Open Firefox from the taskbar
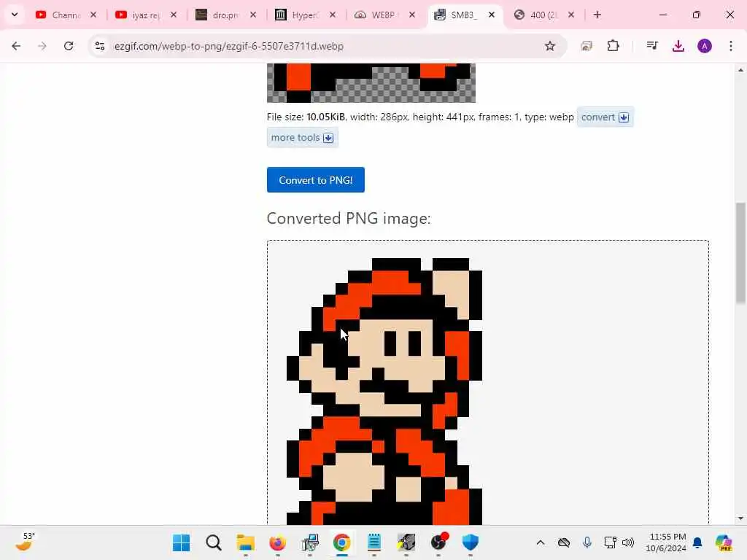 (x=278, y=542)
